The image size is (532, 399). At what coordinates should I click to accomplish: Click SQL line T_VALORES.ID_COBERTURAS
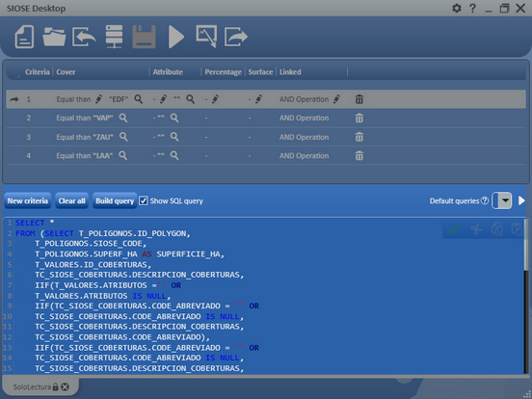[93, 265]
